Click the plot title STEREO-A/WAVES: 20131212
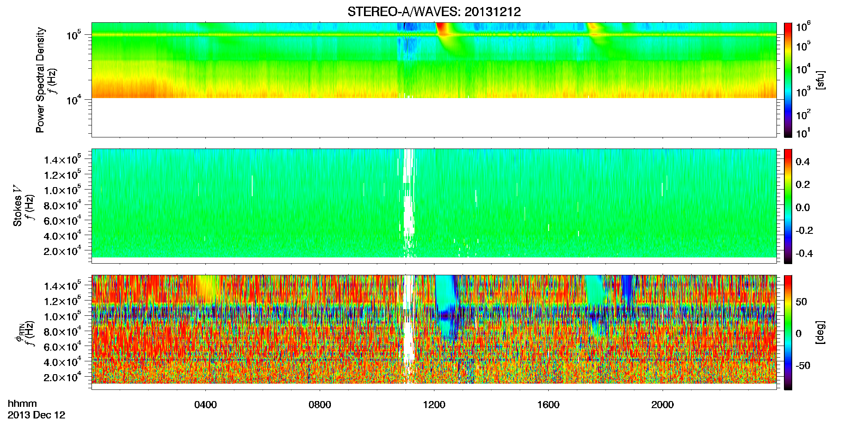The height and width of the screenshot is (447, 868). [x=434, y=12]
